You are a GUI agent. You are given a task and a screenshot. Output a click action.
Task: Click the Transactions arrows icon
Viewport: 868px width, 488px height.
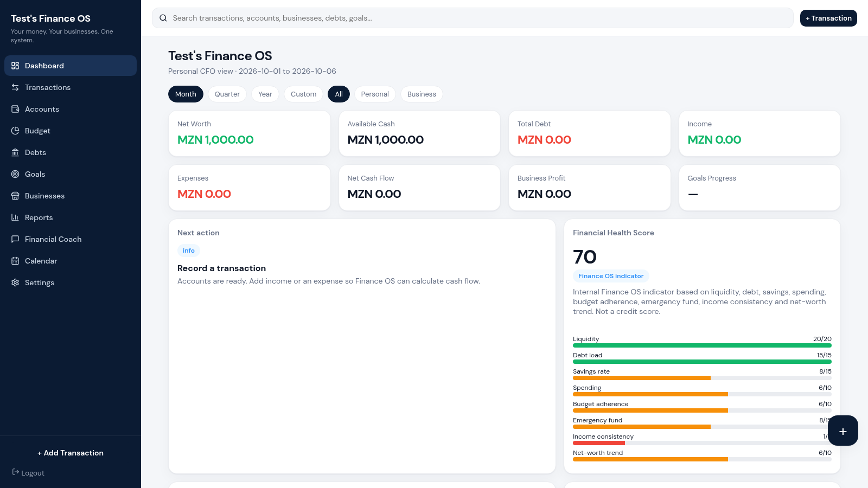15,87
